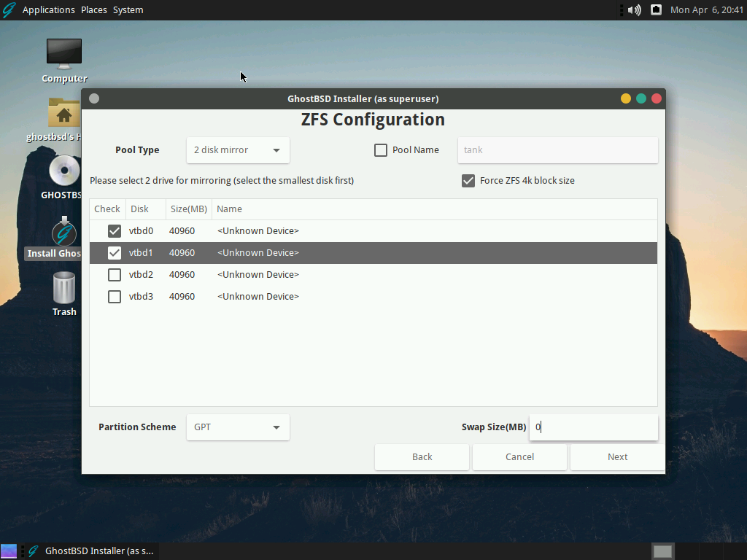Viewport: 747px width, 560px height.
Task: Disable Force ZFS 4k block size
Action: tap(468, 181)
